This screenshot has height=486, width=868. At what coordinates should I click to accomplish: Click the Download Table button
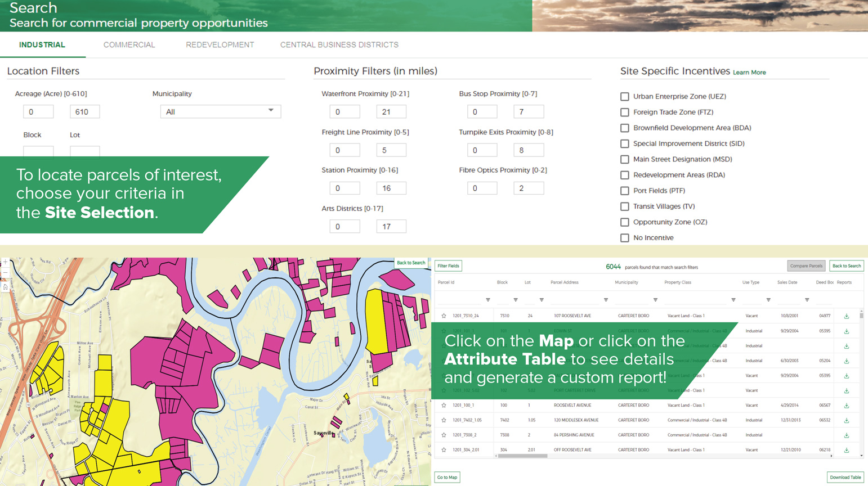(x=845, y=478)
